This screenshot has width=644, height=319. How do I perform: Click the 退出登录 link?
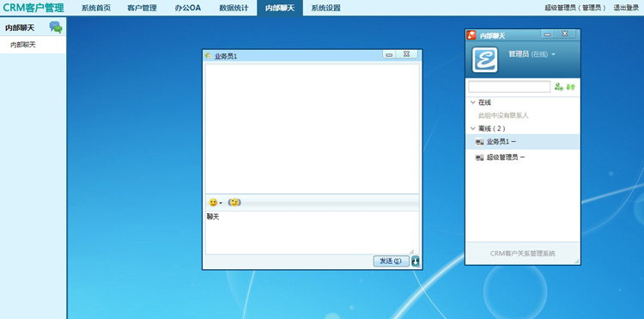[626, 8]
